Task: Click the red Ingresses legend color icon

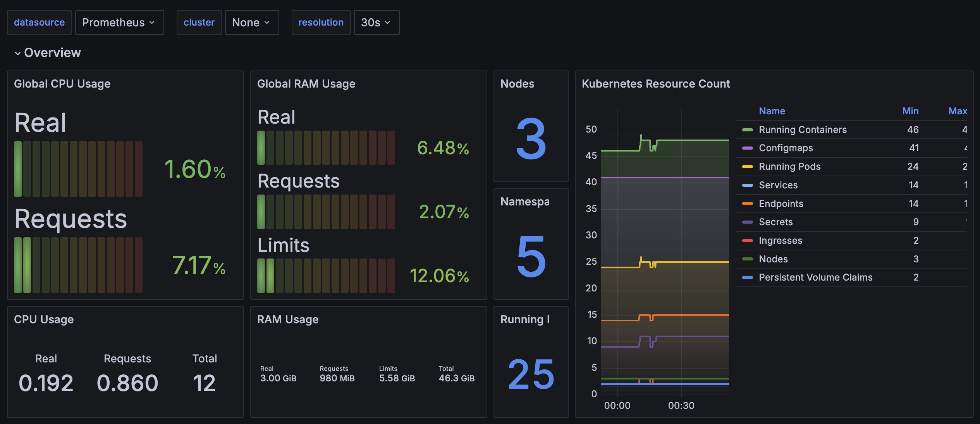Action: click(x=747, y=241)
